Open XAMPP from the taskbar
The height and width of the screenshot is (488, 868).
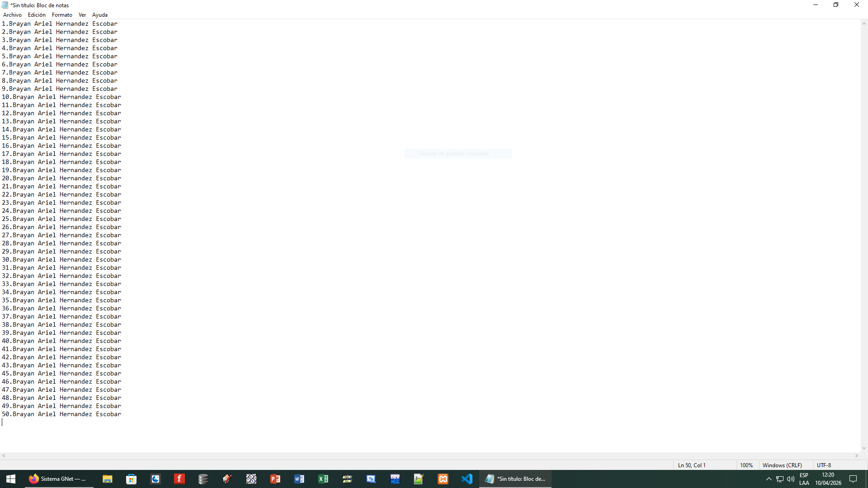(x=443, y=479)
